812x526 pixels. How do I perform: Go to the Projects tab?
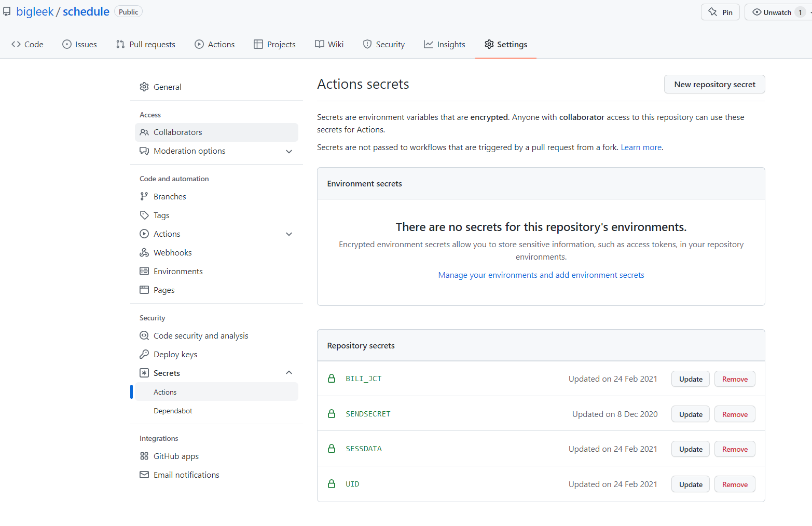pos(275,44)
